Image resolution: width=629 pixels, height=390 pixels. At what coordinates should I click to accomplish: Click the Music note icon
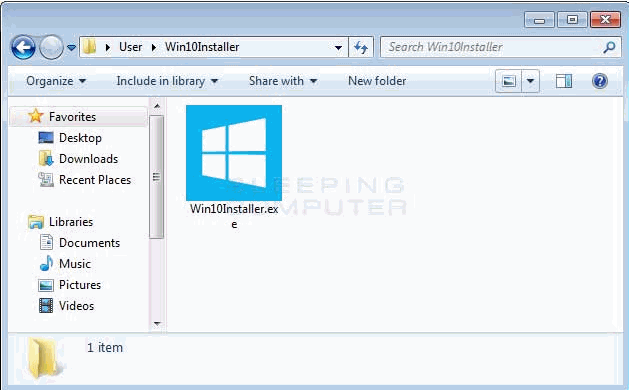47,264
